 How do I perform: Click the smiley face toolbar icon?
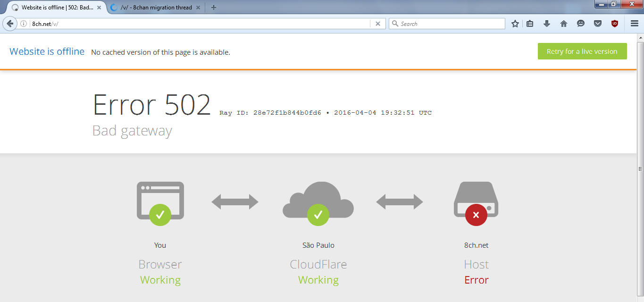581,24
